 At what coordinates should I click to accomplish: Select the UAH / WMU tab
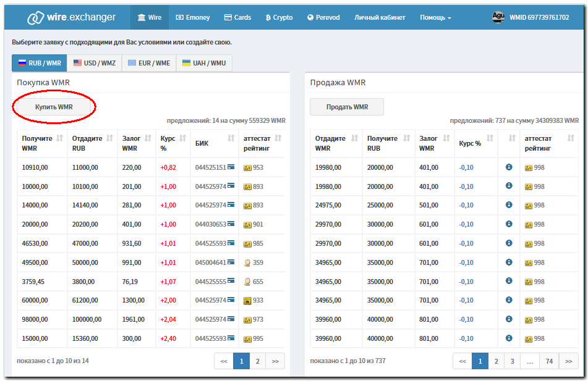pos(204,63)
